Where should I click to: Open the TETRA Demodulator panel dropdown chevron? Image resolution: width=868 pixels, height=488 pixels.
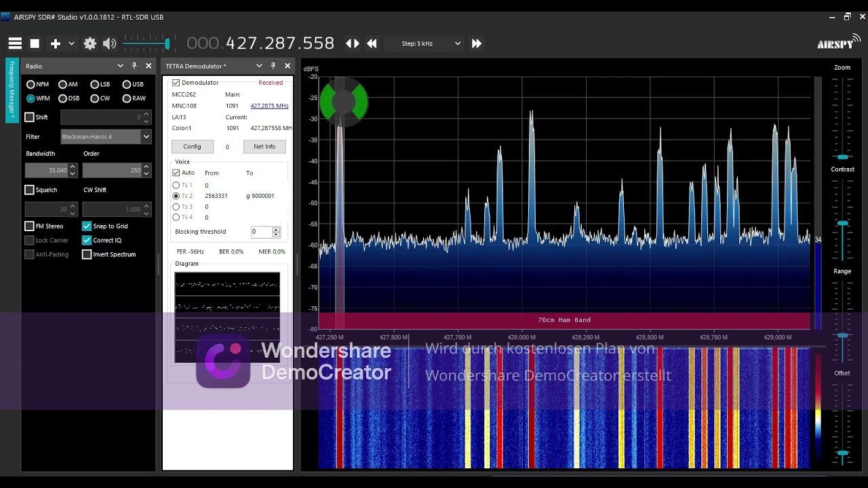click(259, 66)
